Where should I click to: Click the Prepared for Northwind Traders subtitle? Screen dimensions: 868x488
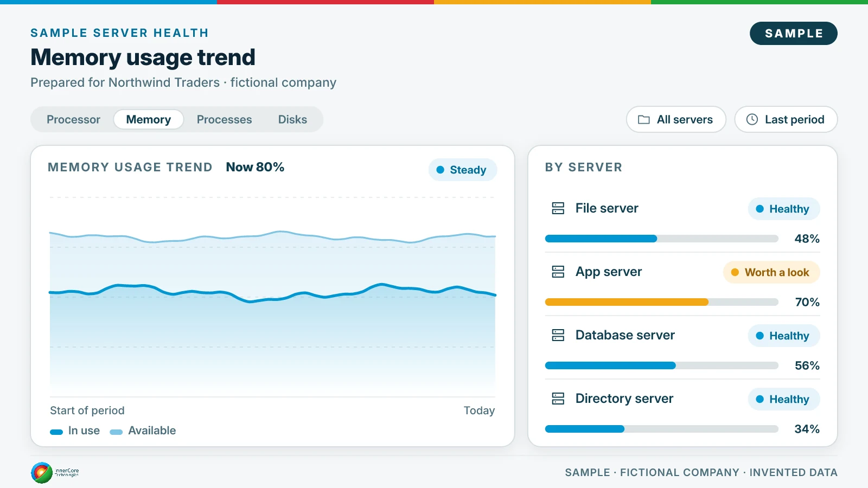[183, 82]
